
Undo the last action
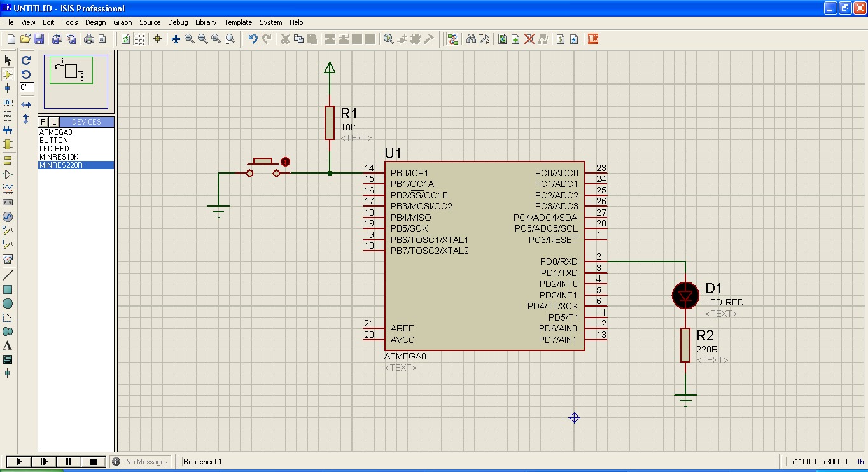click(x=252, y=39)
